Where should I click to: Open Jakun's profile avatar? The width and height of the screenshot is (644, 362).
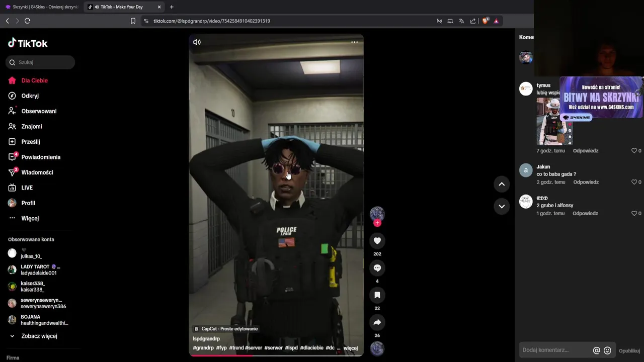[x=526, y=170]
